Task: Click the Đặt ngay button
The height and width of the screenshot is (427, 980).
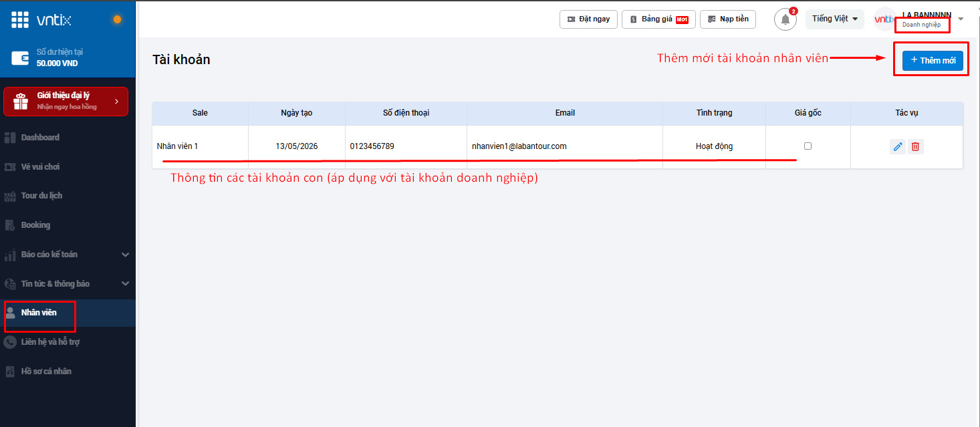Action: pos(588,19)
